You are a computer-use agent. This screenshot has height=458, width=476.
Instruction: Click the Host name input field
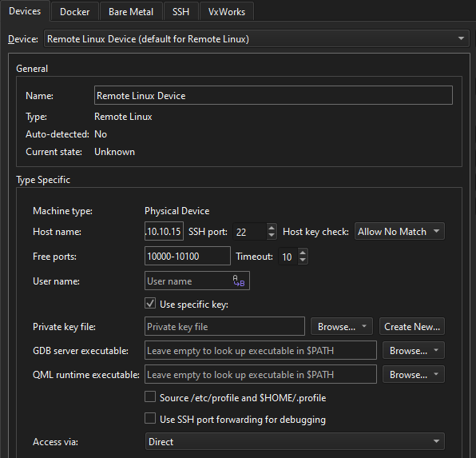click(x=164, y=232)
